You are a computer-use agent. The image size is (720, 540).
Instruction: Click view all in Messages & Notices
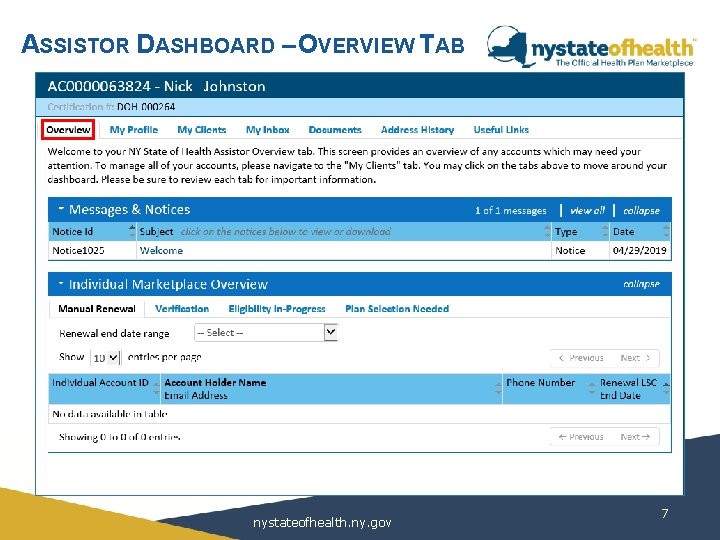point(587,210)
